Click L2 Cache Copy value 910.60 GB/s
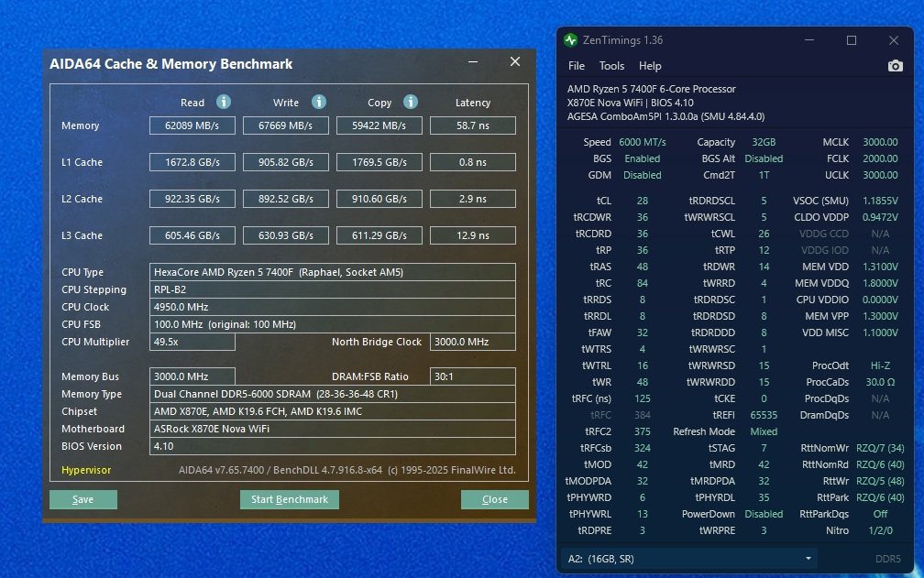This screenshot has width=924, height=578. tap(379, 199)
